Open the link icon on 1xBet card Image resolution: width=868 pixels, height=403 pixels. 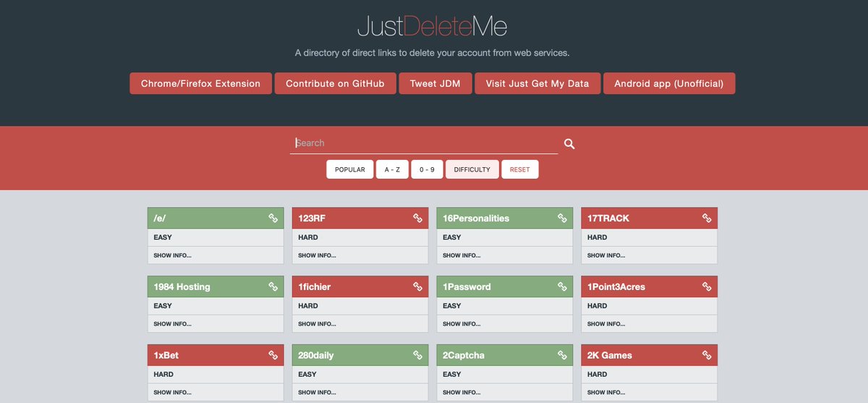click(x=273, y=355)
